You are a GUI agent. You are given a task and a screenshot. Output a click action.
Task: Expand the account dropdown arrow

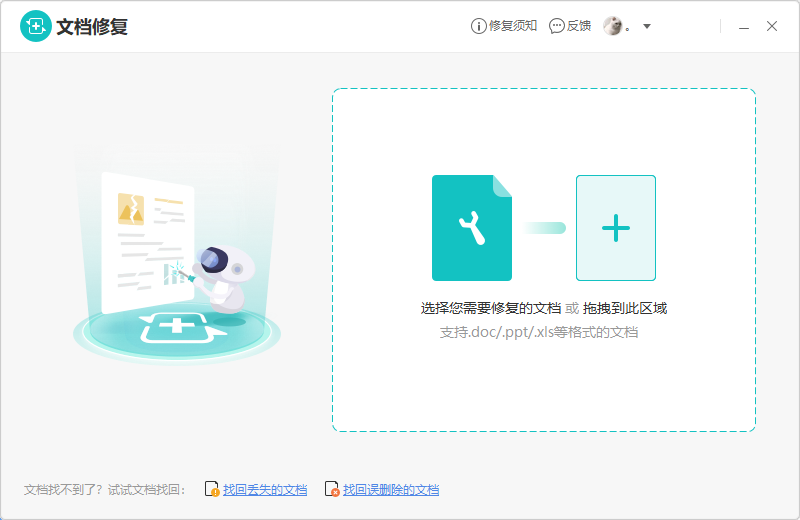click(x=647, y=27)
